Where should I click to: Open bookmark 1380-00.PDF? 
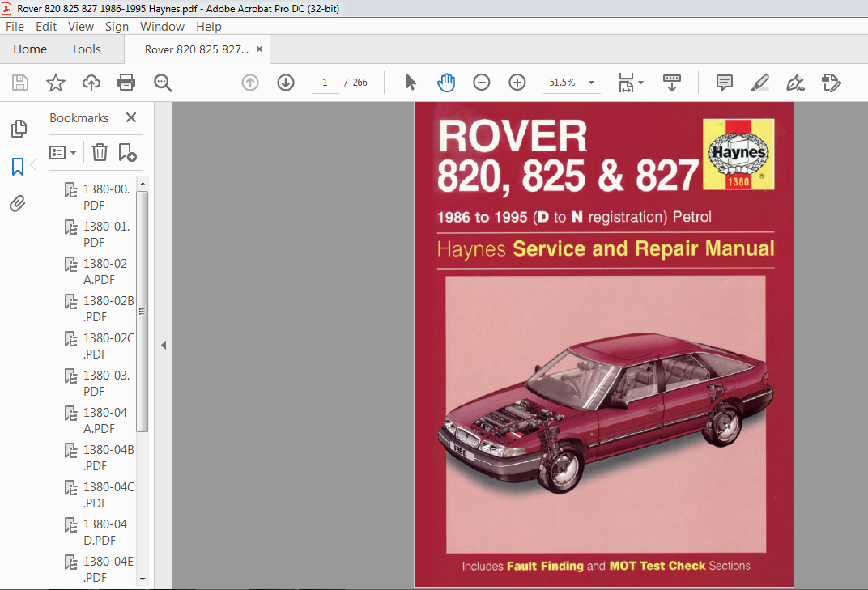click(x=100, y=197)
